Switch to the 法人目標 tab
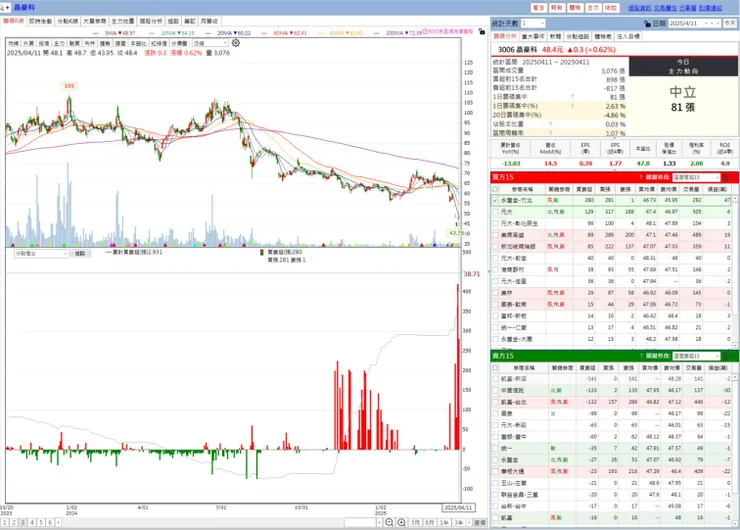 pos(628,36)
